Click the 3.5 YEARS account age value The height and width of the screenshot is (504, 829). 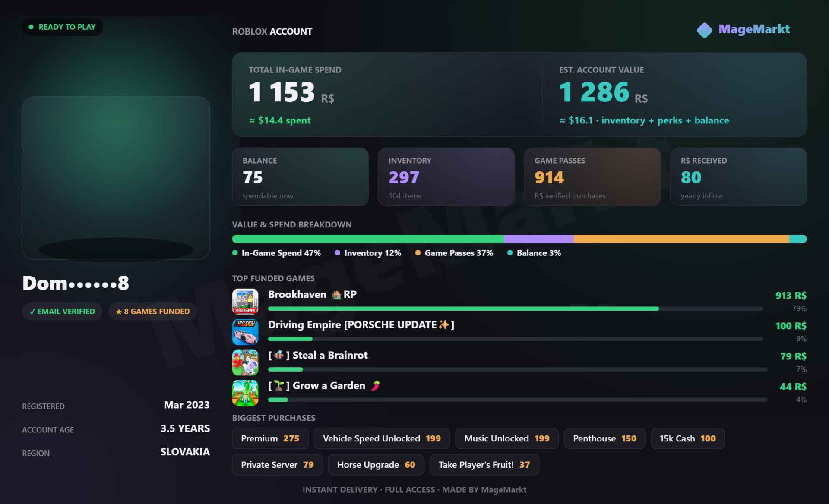click(x=185, y=428)
